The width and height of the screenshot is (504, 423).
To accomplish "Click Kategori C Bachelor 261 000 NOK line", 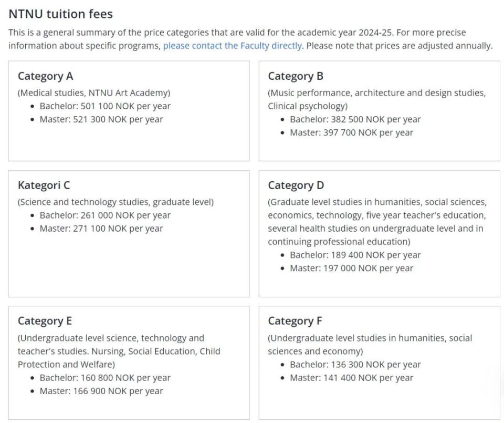I will point(105,215).
